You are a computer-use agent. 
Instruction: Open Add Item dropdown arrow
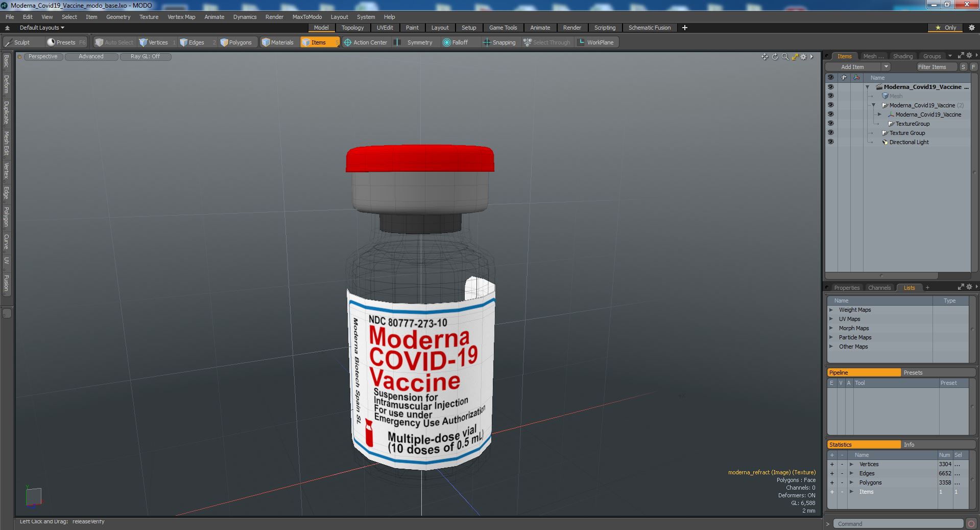pos(886,67)
